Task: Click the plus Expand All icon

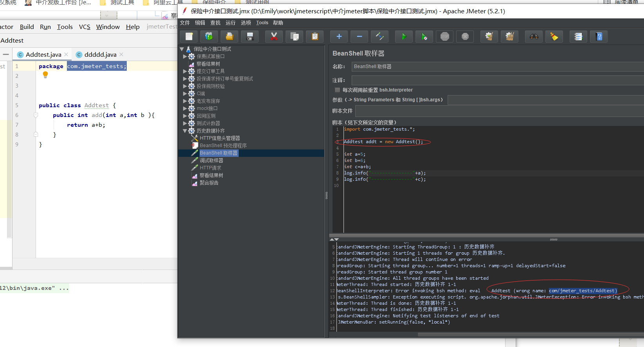Action: coord(339,36)
